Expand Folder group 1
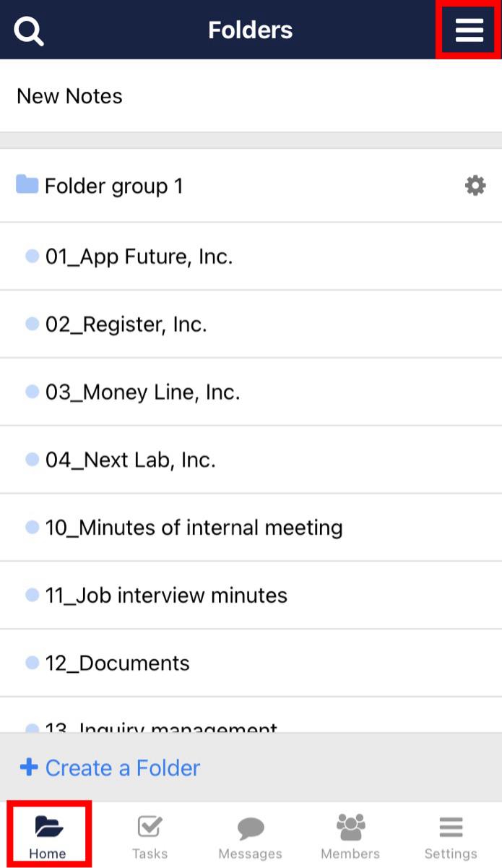The image size is (502, 868). click(x=114, y=186)
